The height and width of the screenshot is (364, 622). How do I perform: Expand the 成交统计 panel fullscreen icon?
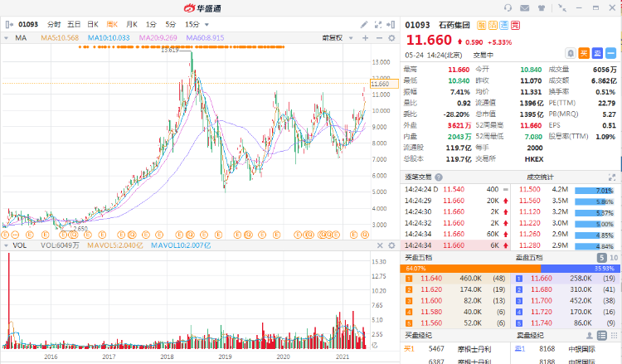coord(613,177)
